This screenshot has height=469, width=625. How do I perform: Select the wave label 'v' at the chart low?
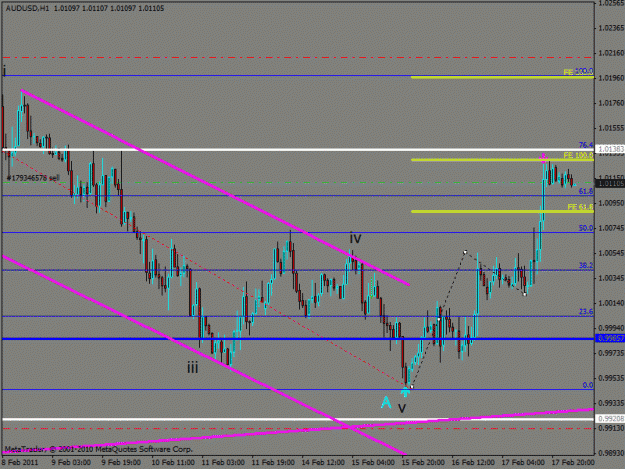tap(402, 408)
